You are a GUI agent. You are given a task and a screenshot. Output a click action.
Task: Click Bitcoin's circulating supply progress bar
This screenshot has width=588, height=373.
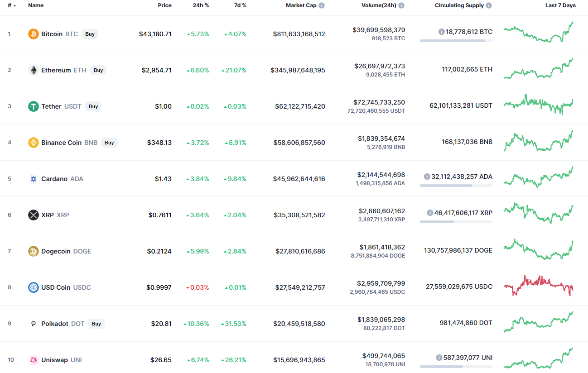456,41
